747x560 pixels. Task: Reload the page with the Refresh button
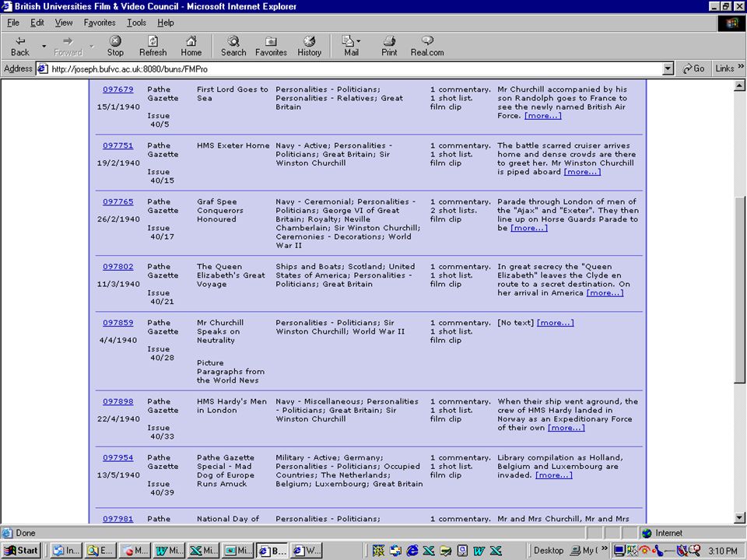point(153,46)
